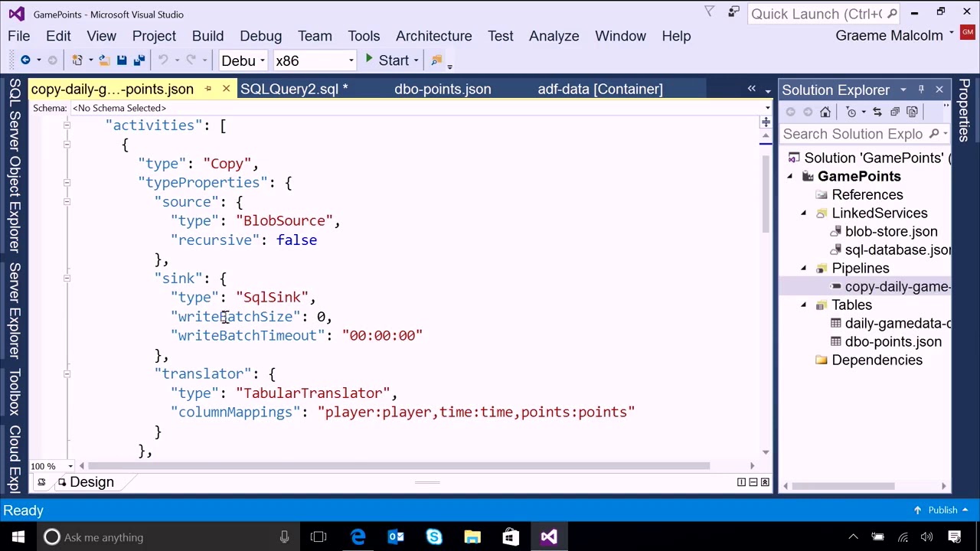Viewport: 980px width, 551px height.
Task: Click the Open File folder icon
Action: (x=104, y=60)
